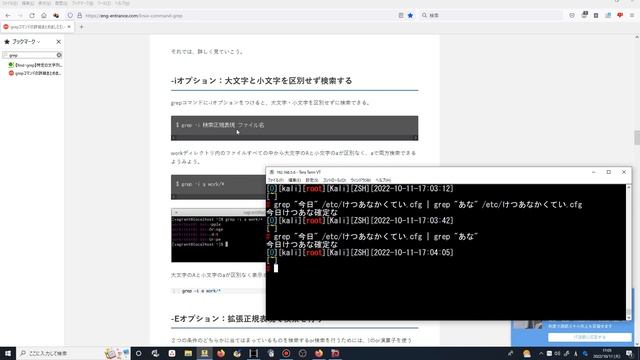The height and width of the screenshot is (360, 640).
Task: Reload the page in Firefox
Action: click(x=32, y=16)
